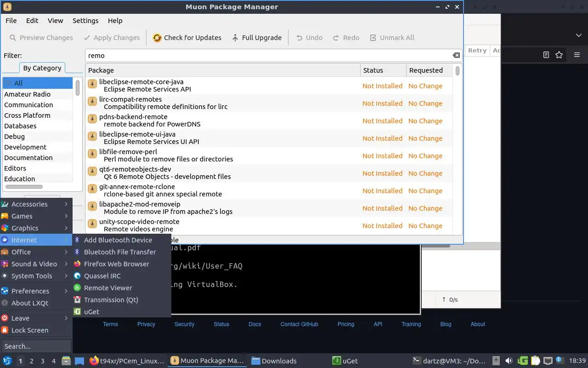Image resolution: width=588 pixels, height=368 pixels.
Task: Open About LXQt menu entry
Action: pyautogui.click(x=36, y=303)
